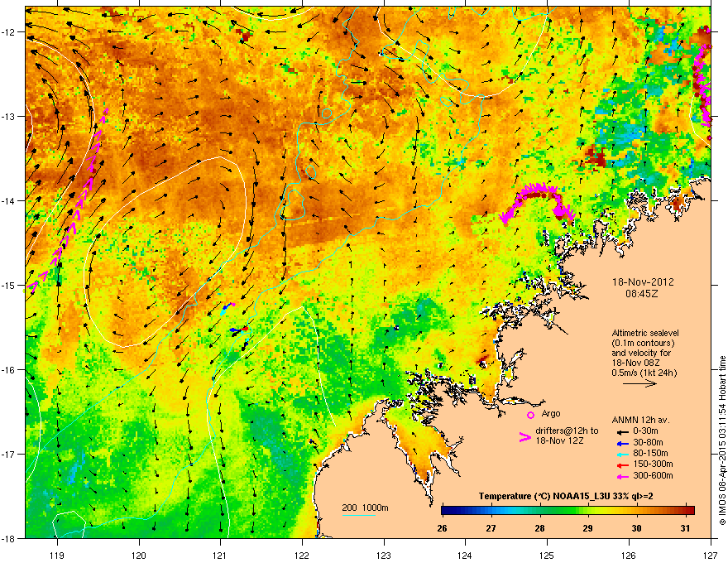Viewport: 728px width, 563px height.
Task: Click the temperature color bar
Action: tap(568, 510)
